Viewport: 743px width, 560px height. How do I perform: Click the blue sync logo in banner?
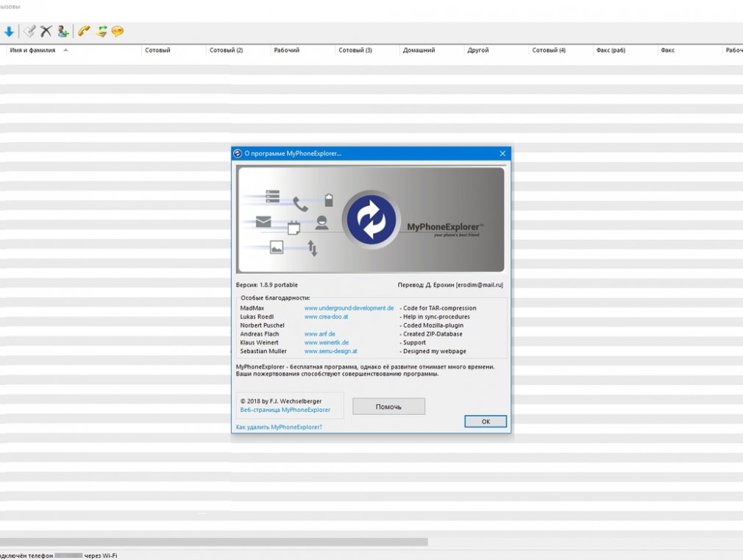click(371, 220)
